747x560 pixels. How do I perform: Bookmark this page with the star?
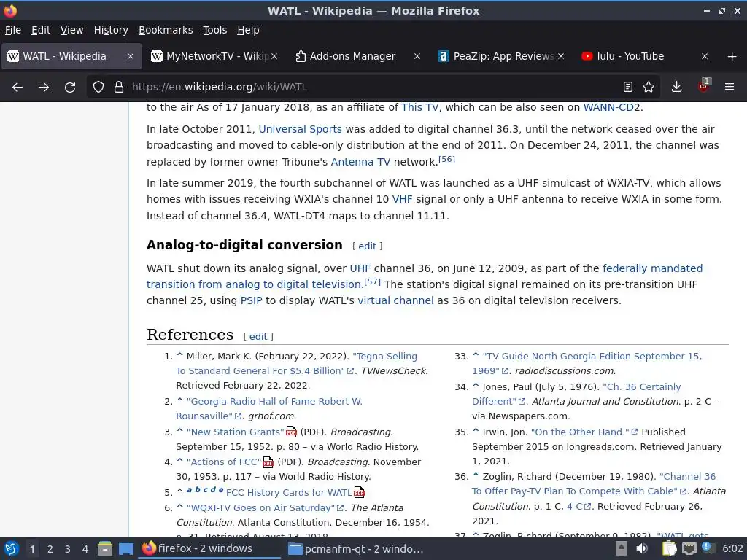649,87
